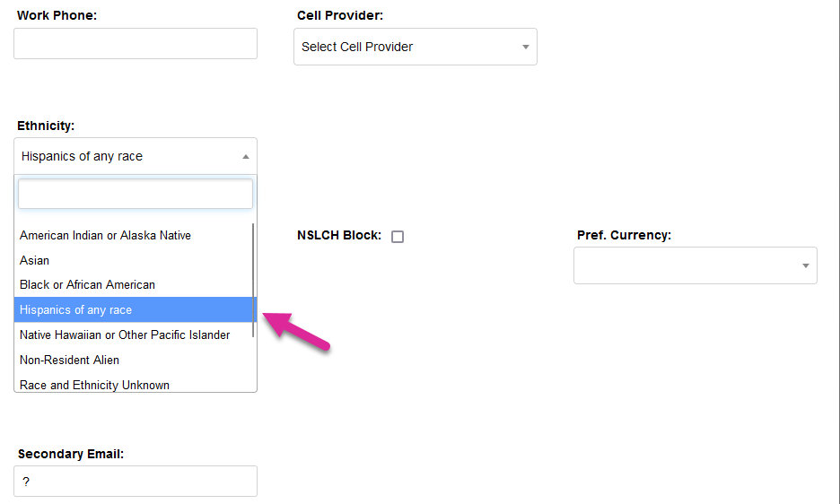Click the Work Phone input field

(x=136, y=44)
